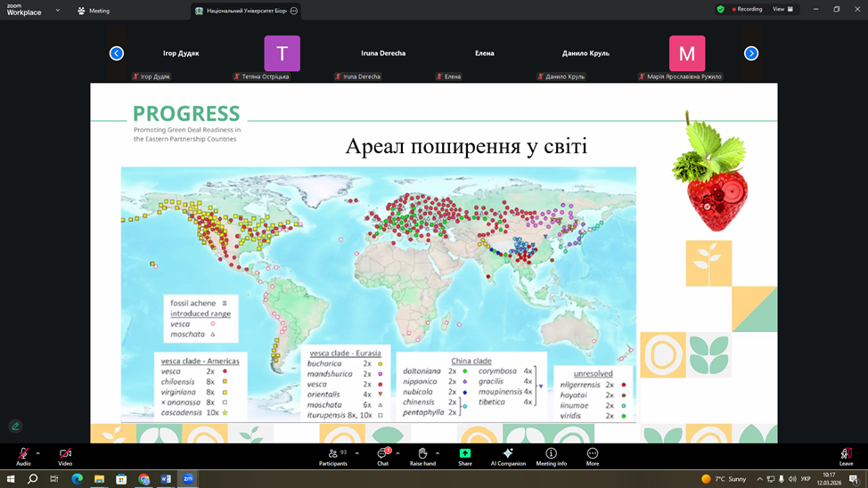Show next participants with right arrow

(751, 53)
